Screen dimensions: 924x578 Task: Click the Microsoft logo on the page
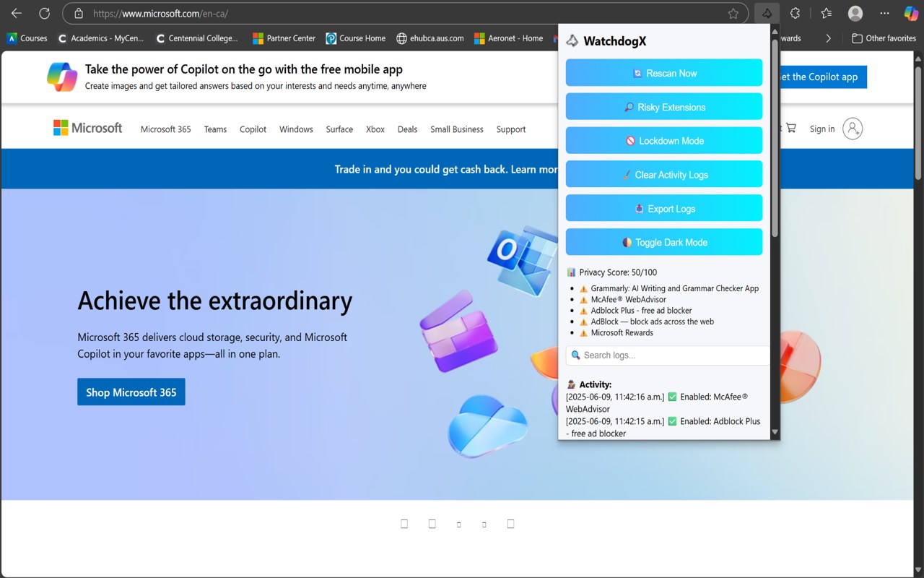87,128
